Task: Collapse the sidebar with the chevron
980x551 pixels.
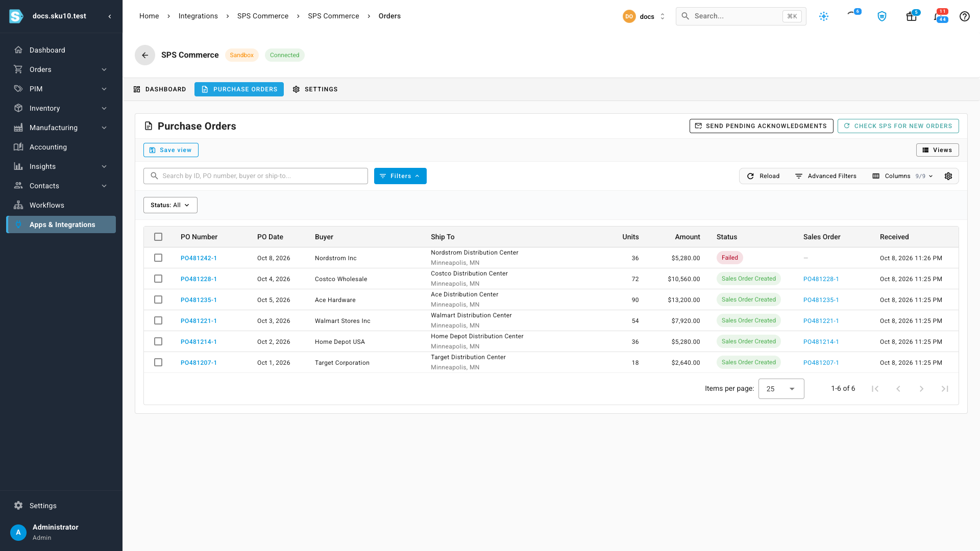Action: [x=110, y=16]
